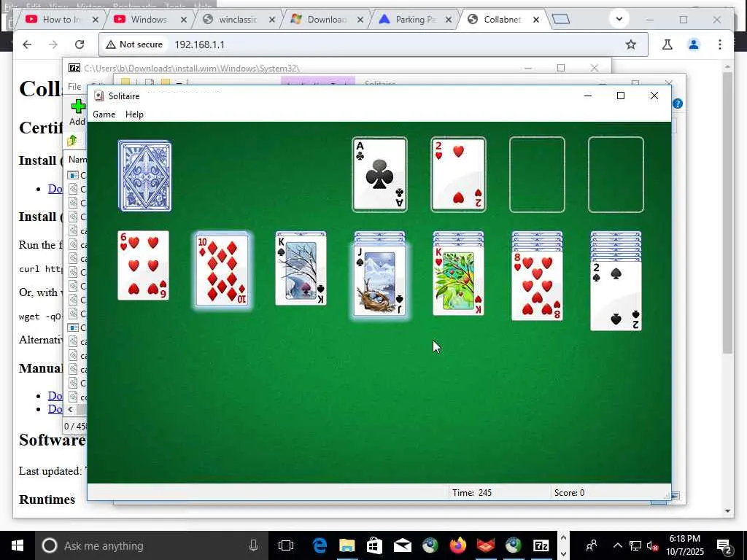Click the Cortana microphone icon

click(253, 545)
